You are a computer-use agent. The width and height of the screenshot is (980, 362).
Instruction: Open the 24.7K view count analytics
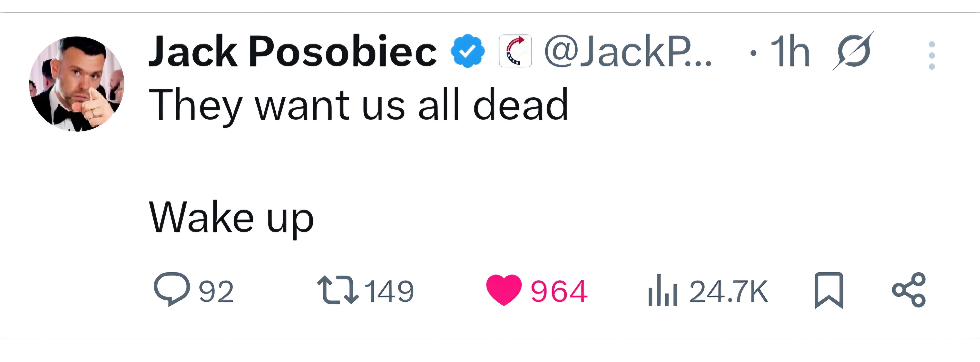[728, 292]
